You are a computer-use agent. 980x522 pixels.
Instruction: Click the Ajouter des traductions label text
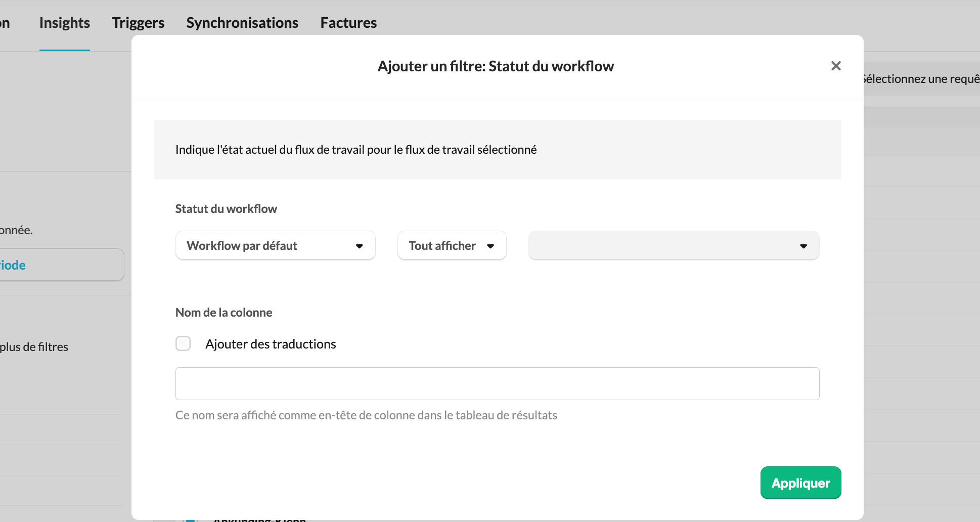pos(271,344)
